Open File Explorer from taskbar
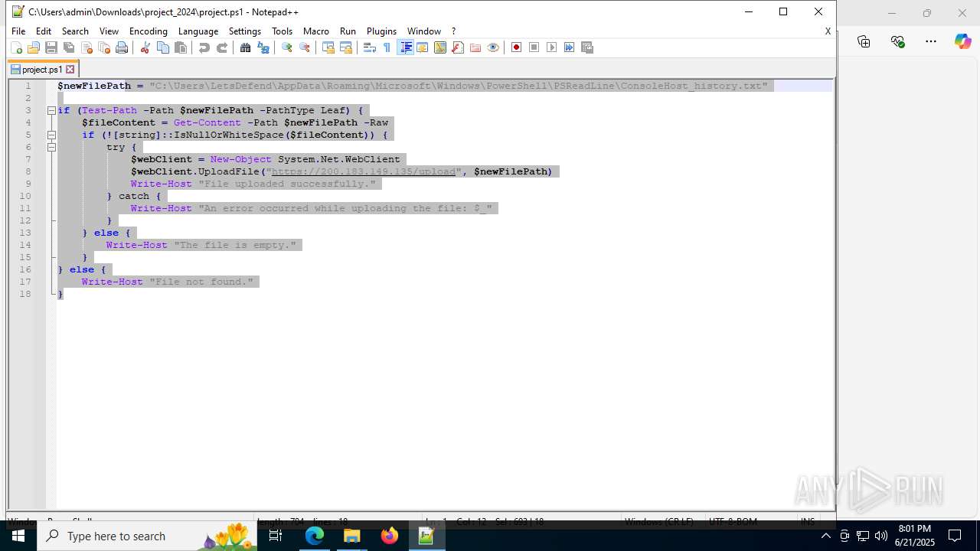This screenshot has width=980, height=551. [352, 536]
